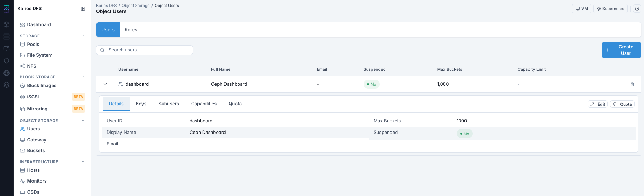Click the Full Name column header
The image size is (644, 196).
coord(221,69)
